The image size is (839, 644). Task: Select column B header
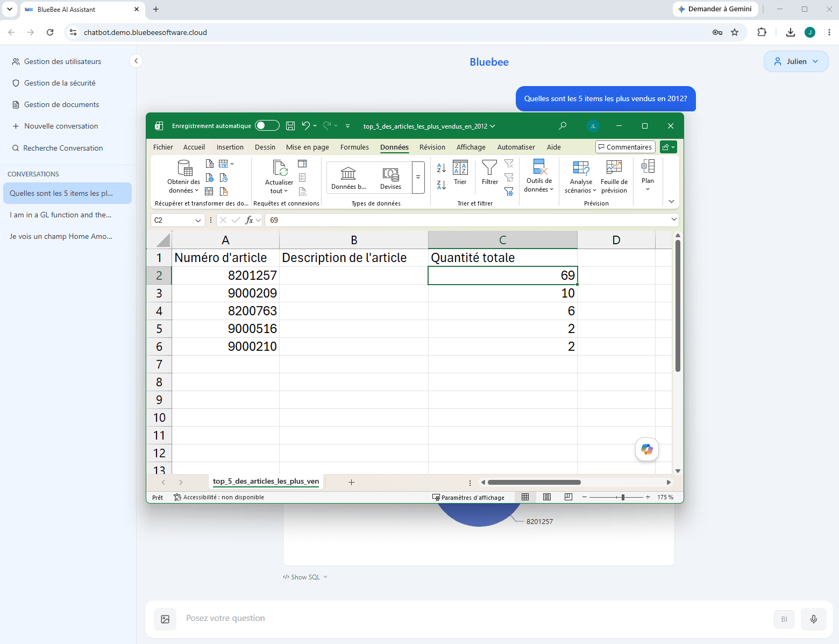[x=354, y=240]
